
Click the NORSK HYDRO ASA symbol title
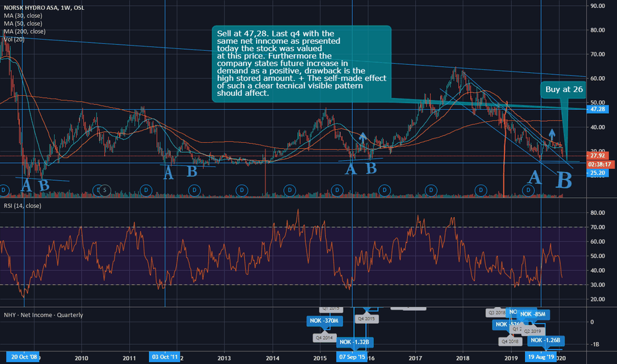click(x=44, y=7)
